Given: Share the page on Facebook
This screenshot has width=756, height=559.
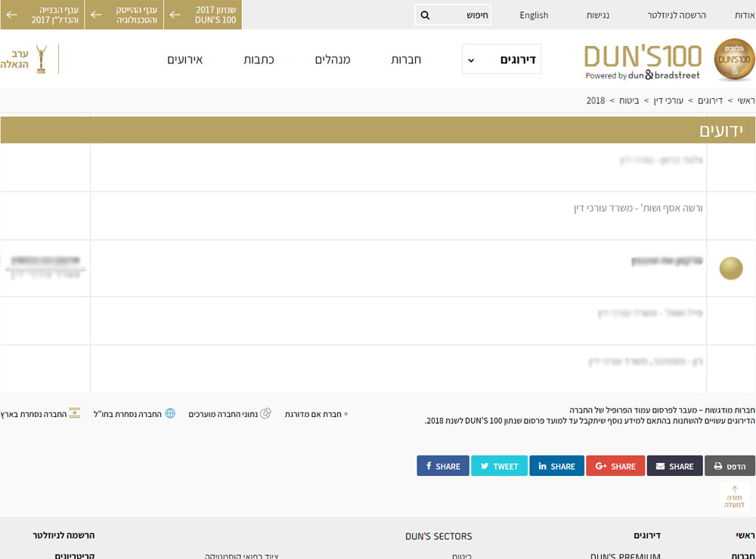Looking at the screenshot, I should click(442, 466).
